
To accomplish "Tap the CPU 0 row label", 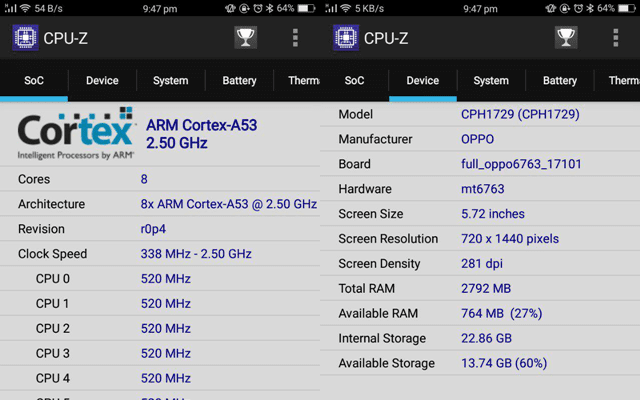I will pos(53,279).
